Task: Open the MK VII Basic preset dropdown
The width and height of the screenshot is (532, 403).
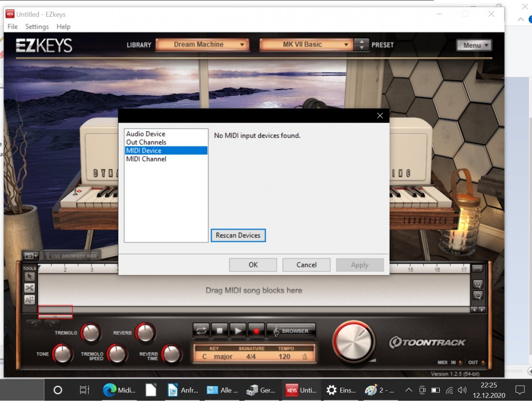Action: click(306, 44)
